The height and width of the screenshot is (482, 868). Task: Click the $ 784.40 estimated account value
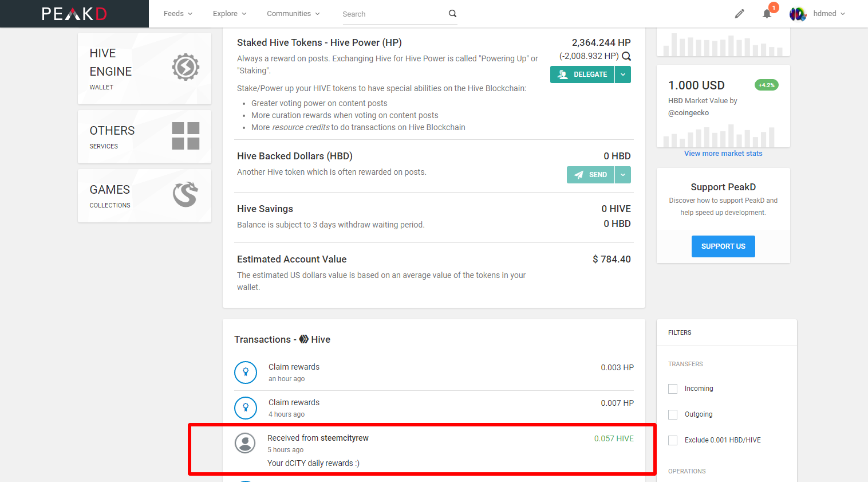(x=611, y=259)
